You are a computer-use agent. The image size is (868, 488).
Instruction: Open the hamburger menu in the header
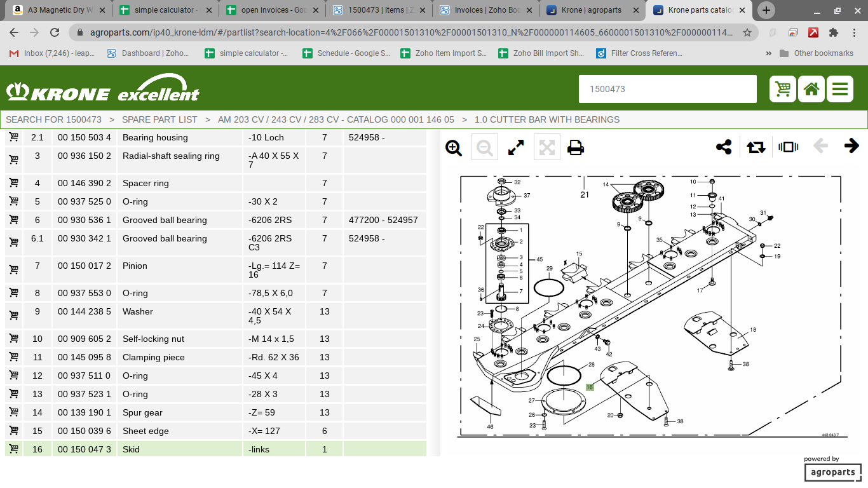tap(840, 89)
